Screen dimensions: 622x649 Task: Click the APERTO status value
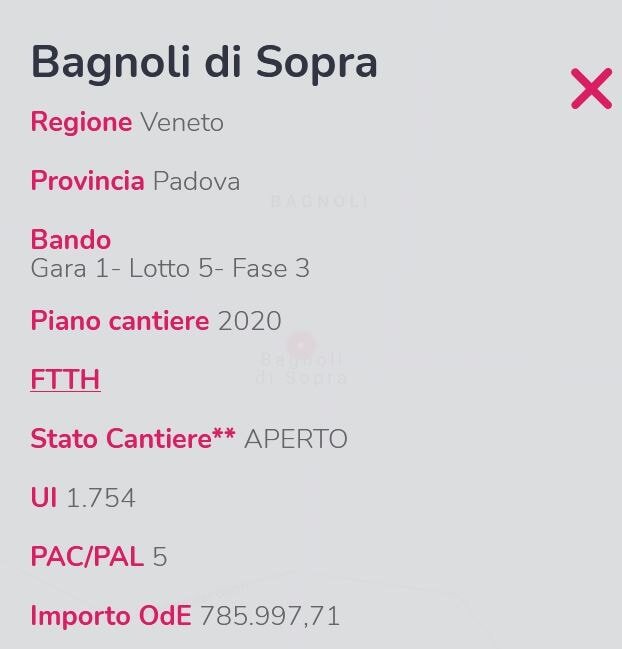point(295,439)
